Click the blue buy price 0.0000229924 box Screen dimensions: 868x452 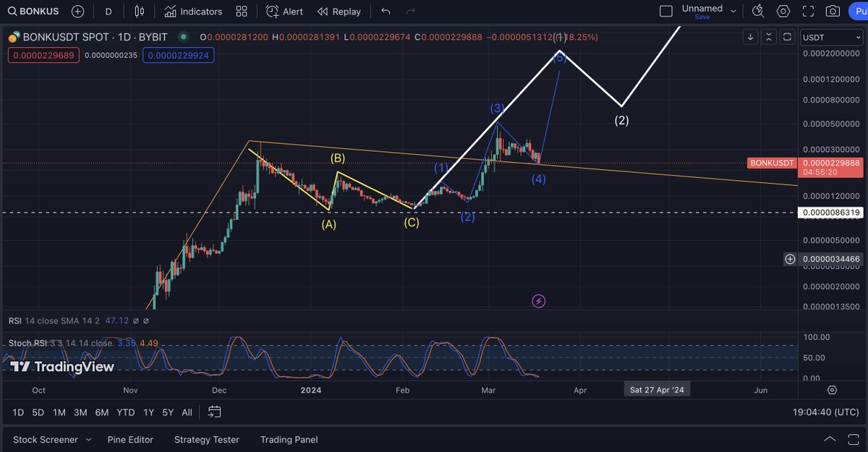(x=179, y=54)
